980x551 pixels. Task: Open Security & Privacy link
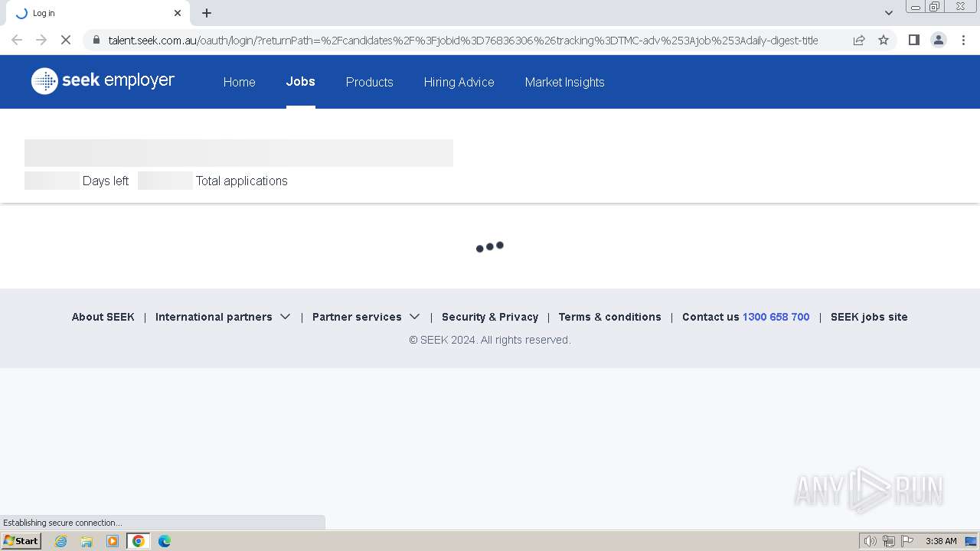tap(490, 317)
